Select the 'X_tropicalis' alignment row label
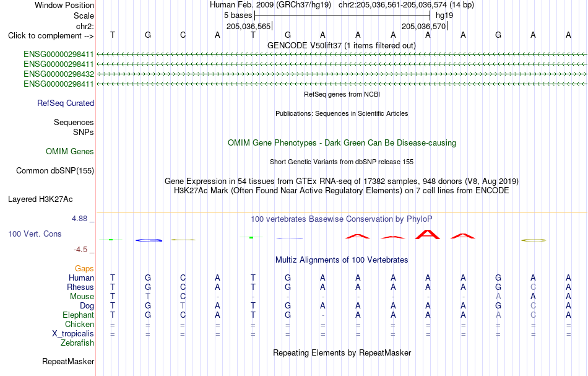 click(73, 334)
